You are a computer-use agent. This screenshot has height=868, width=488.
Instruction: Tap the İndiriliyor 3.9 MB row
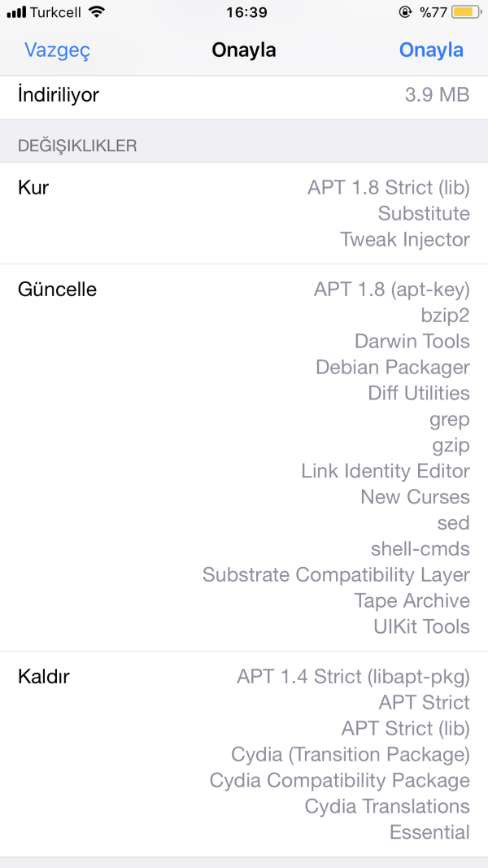[x=244, y=95]
